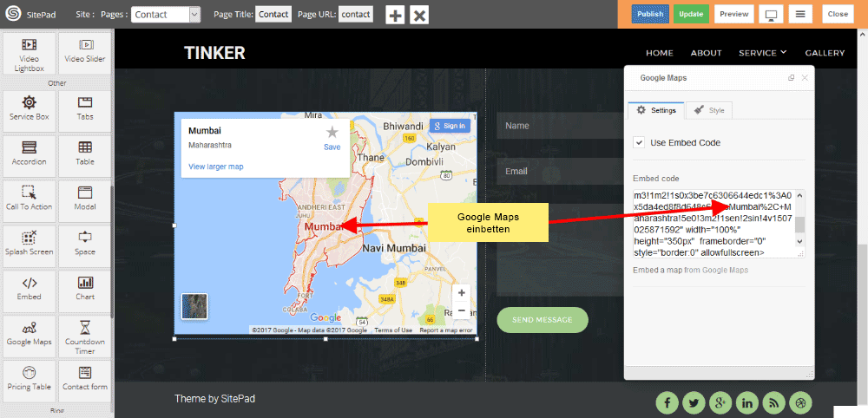Pick the Call To Action widget
The image size is (868, 418).
(x=29, y=200)
